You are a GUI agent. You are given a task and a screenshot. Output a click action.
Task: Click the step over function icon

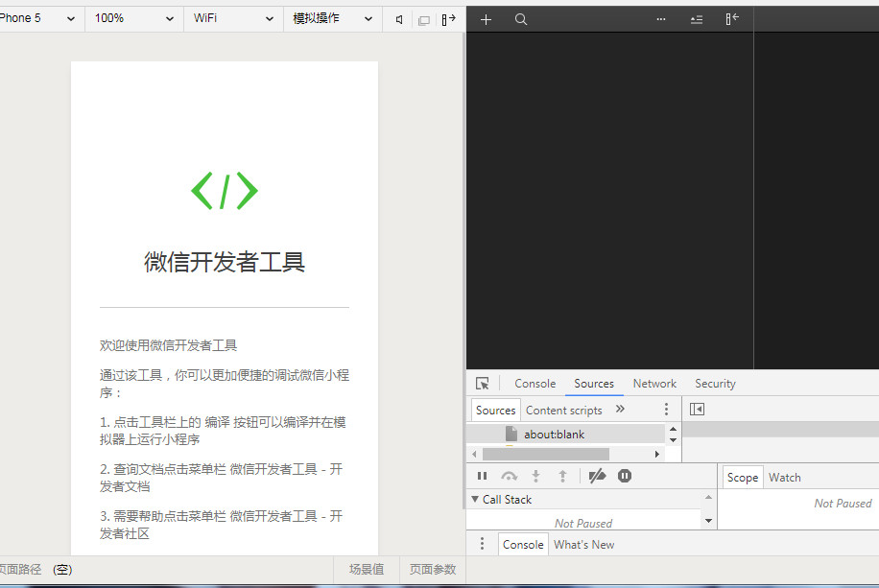(x=509, y=476)
